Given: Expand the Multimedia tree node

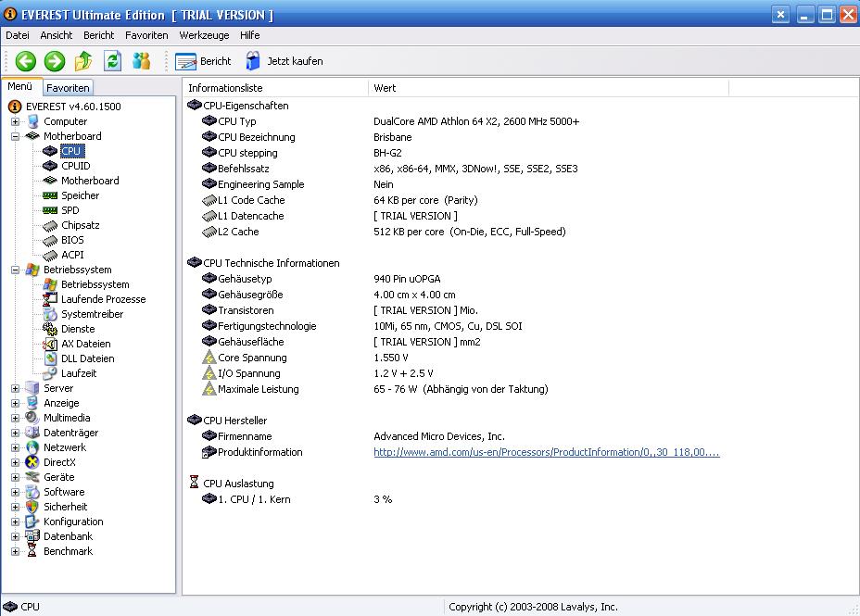Looking at the screenshot, I should coord(16,418).
